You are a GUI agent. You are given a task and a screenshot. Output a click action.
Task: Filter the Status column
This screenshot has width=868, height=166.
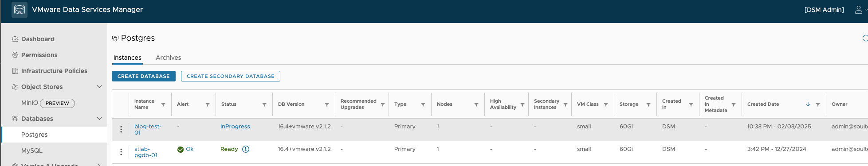click(x=264, y=105)
